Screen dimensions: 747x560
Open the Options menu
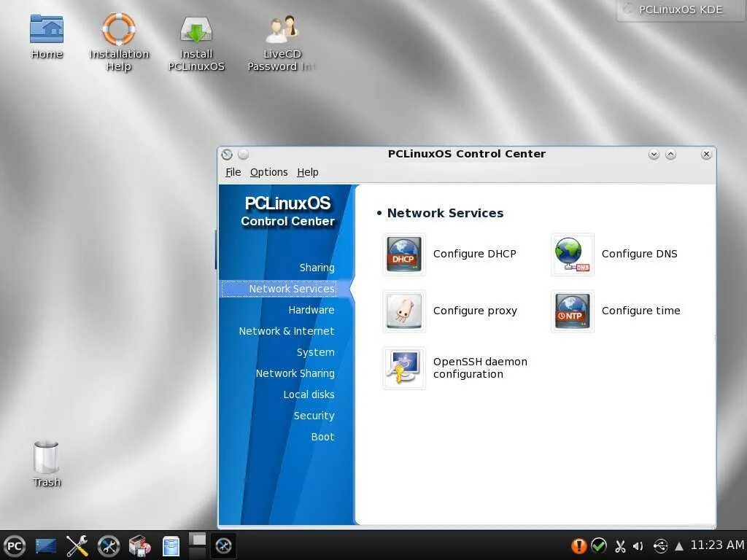268,172
